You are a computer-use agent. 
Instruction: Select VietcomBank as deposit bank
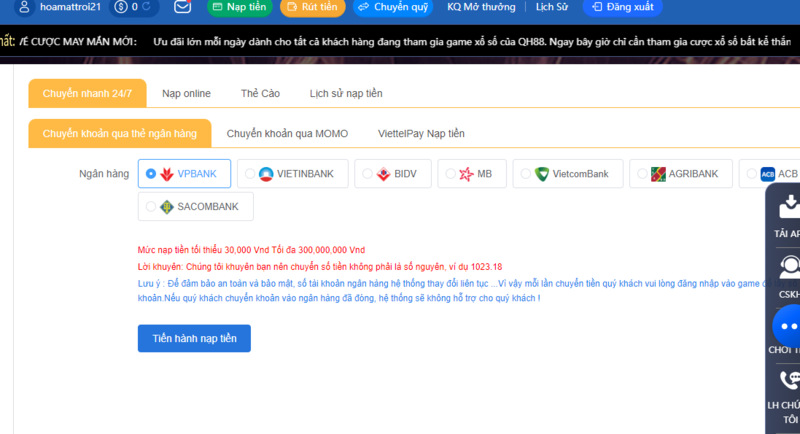coord(525,174)
